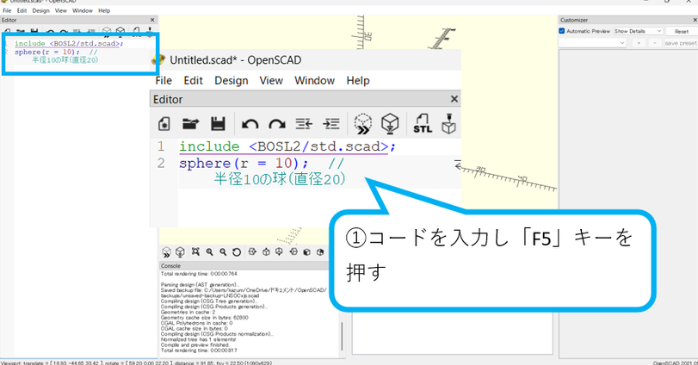Click the Console panel header
The width and height of the screenshot is (698, 365).
[x=245, y=266]
